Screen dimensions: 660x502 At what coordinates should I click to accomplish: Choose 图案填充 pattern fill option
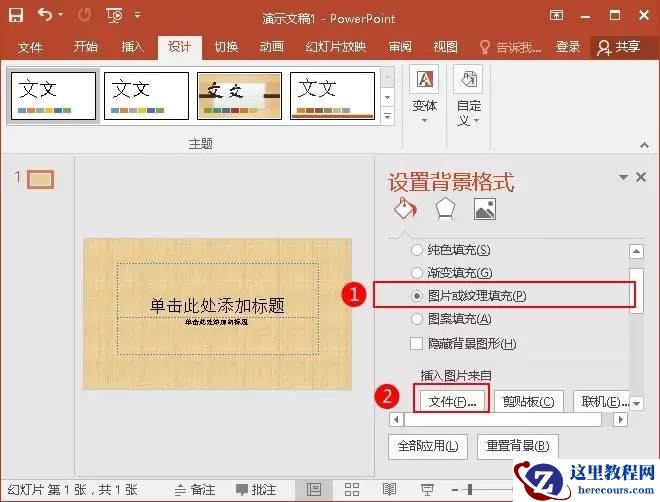pos(451,319)
